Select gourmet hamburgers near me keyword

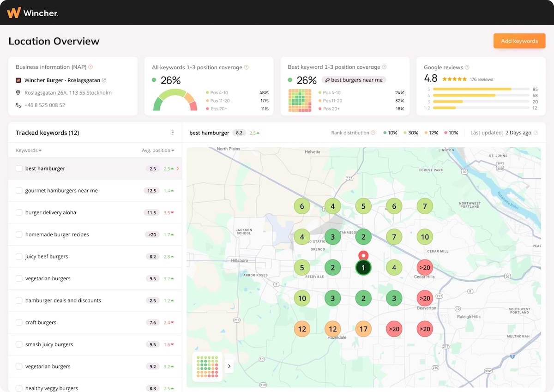[x=61, y=191]
